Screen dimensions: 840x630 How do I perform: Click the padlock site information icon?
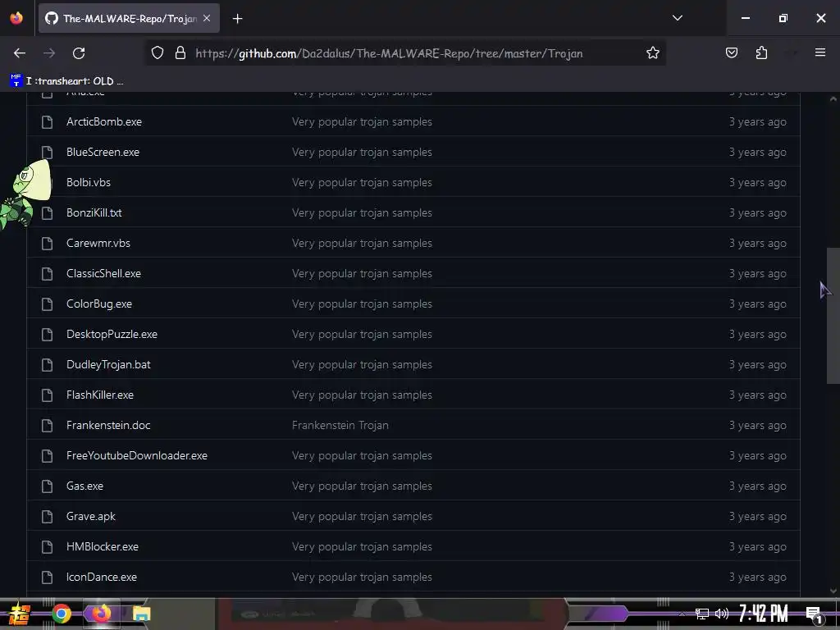(x=180, y=53)
